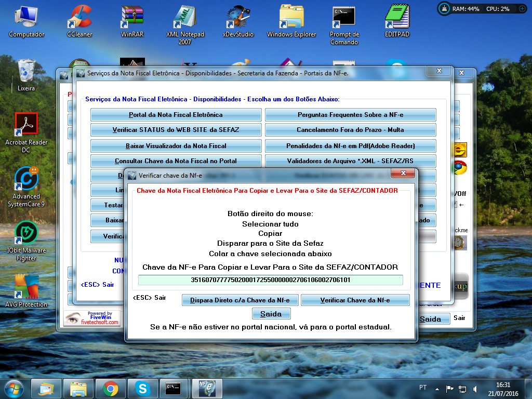The width and height of the screenshot is (532, 399).
Task: Click Skype icon in taskbar
Action: pos(142,388)
